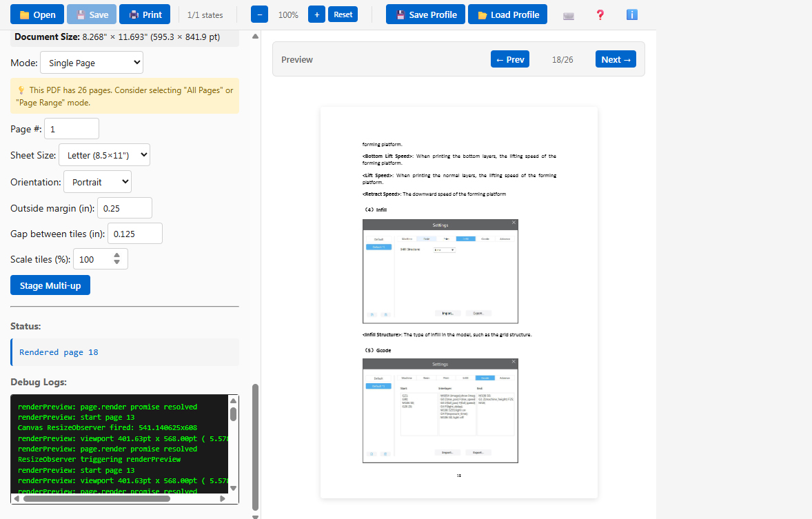
Task: Reset the zoom level
Action: [343, 14]
